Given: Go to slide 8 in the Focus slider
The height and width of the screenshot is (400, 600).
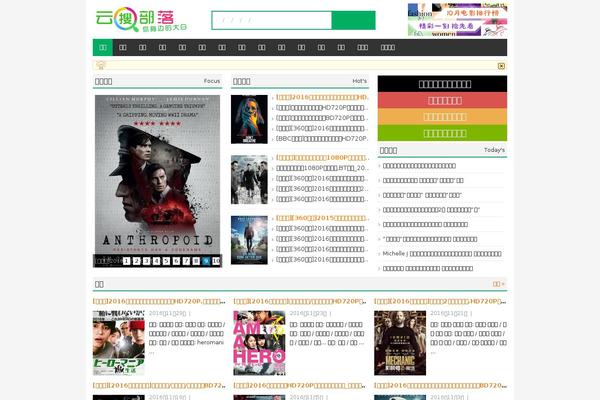Looking at the screenshot, I should point(196,261).
